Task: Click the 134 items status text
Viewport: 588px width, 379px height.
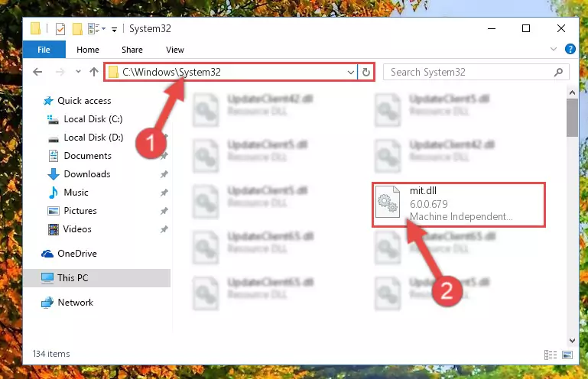Action: coord(51,354)
